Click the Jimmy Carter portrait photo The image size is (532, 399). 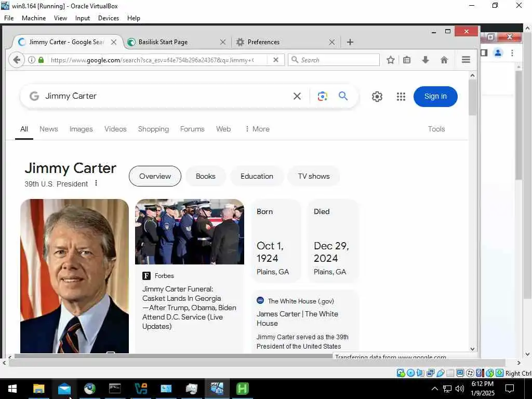coord(75,276)
